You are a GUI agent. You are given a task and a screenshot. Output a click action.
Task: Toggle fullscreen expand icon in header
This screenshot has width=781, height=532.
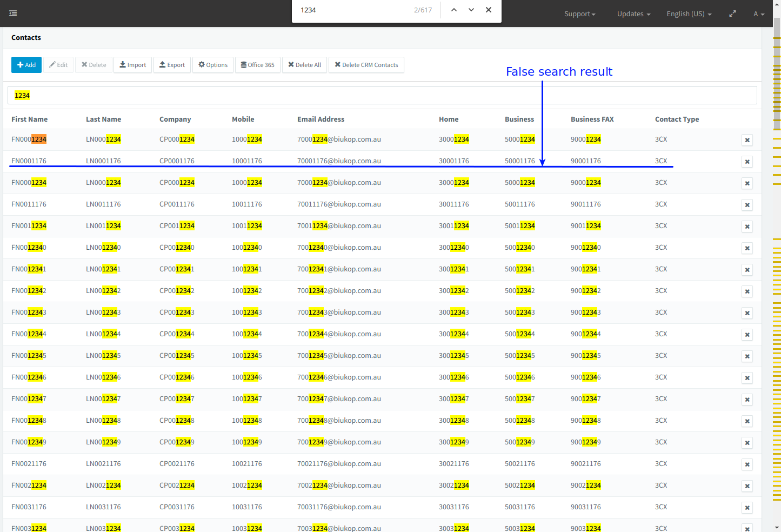tap(732, 14)
